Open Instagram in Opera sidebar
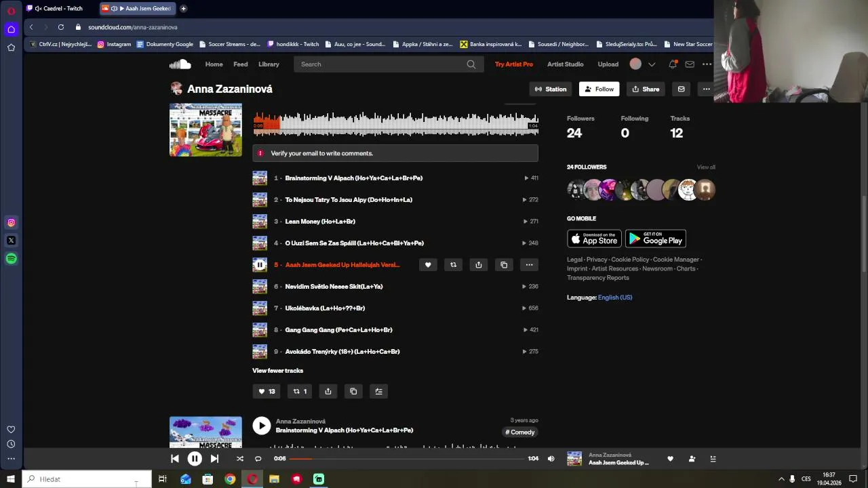The image size is (868, 488). coord(12,222)
